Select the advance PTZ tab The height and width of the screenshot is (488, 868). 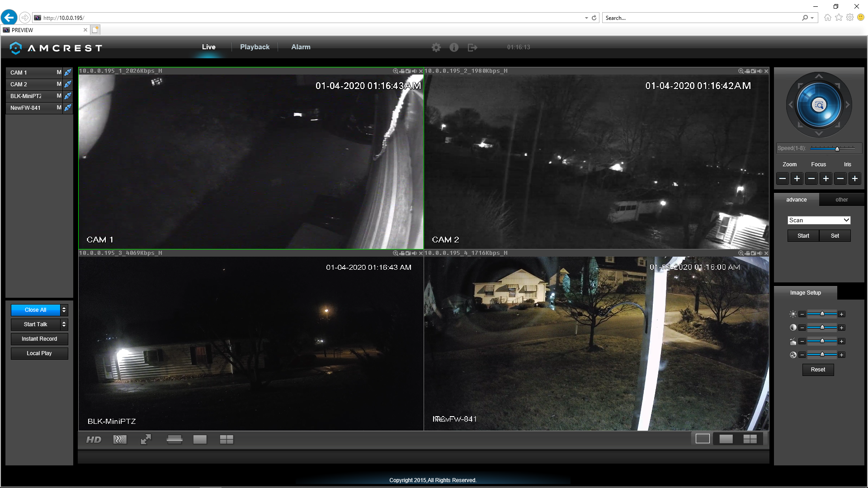796,200
